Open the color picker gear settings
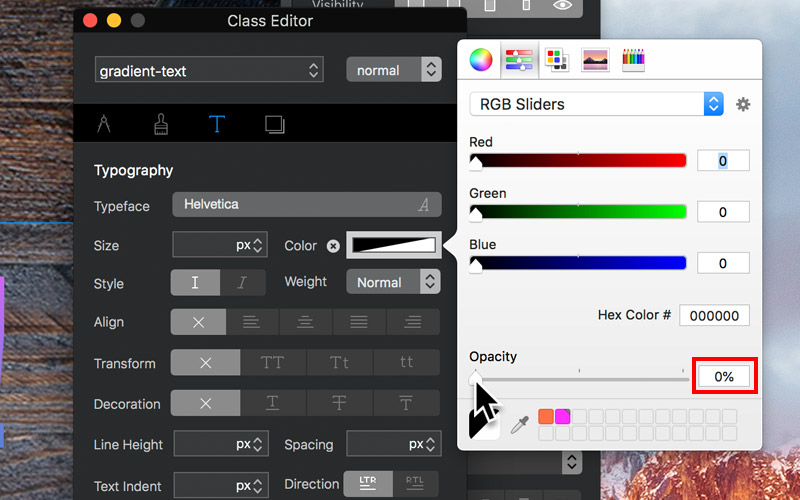Image resolution: width=800 pixels, height=500 pixels. coord(743,104)
